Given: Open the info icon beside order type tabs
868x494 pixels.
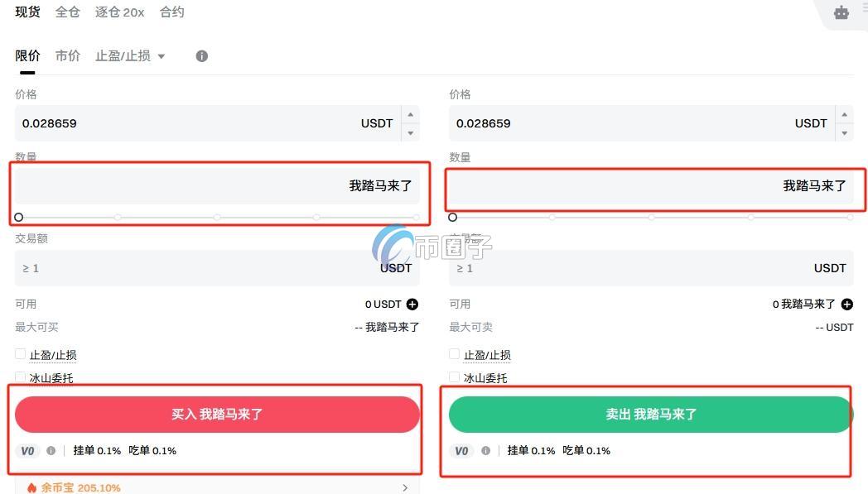Looking at the screenshot, I should pyautogui.click(x=201, y=55).
